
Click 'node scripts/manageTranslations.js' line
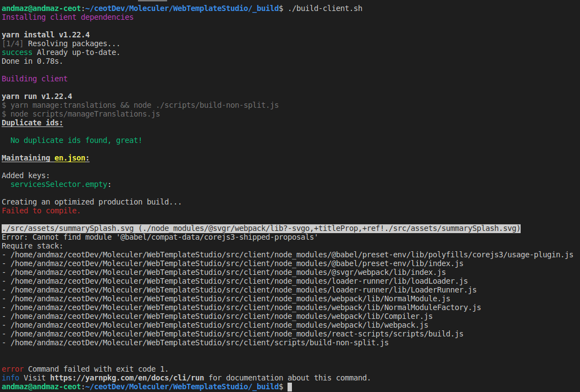click(81, 114)
